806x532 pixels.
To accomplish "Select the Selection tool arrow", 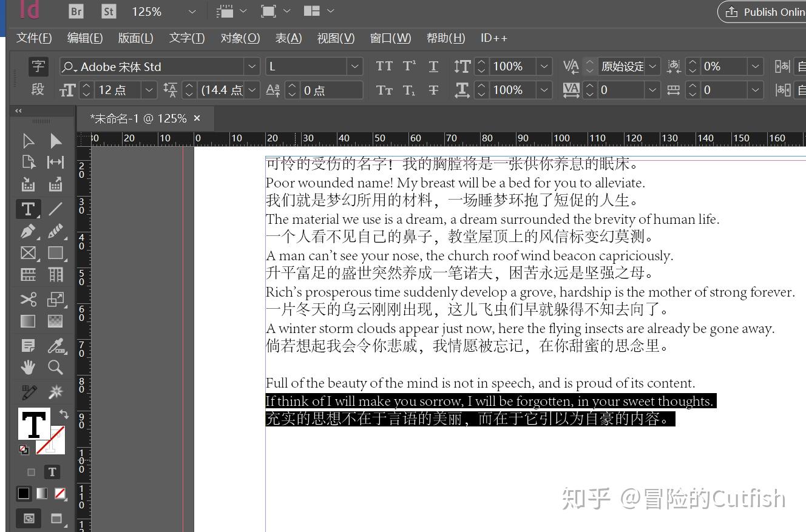I will pos(28,141).
